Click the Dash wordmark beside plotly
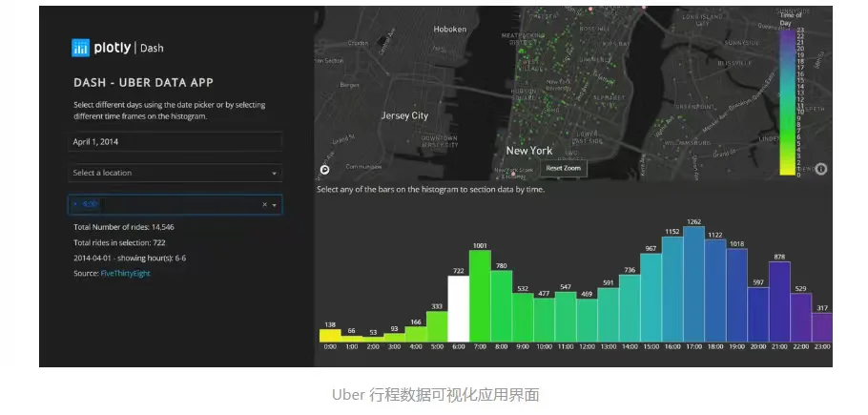The height and width of the screenshot is (415, 868). click(152, 48)
